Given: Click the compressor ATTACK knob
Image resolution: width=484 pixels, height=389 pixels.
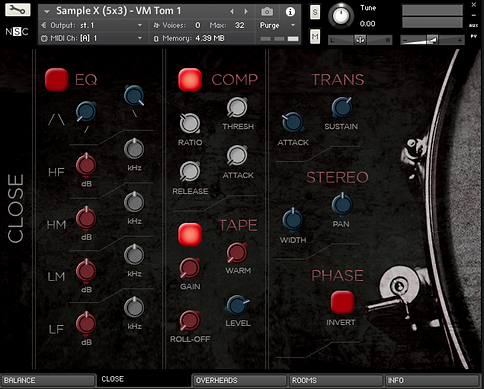Looking at the screenshot, I should [237, 156].
